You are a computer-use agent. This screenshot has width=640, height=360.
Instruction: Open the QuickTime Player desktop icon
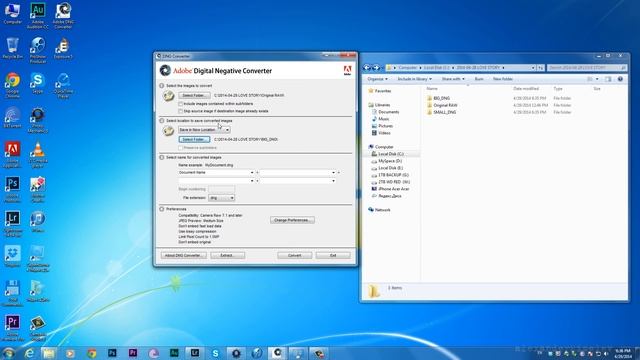(63, 85)
